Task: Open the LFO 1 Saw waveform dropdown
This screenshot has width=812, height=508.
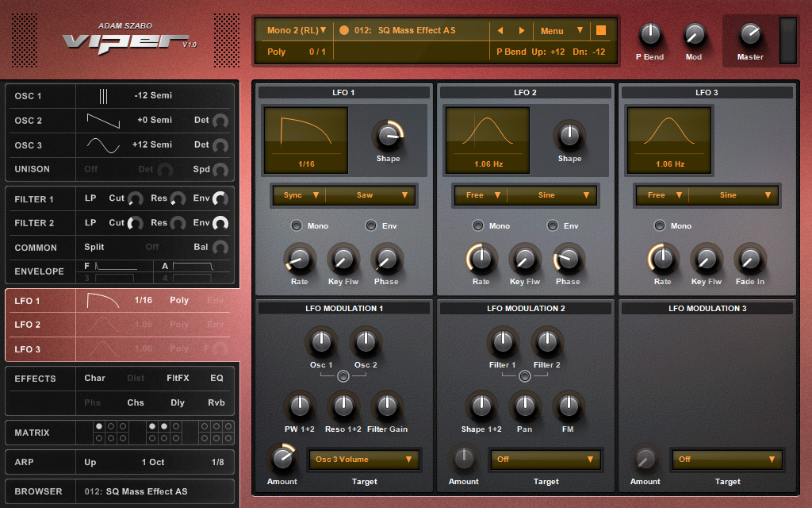Action: [x=371, y=195]
